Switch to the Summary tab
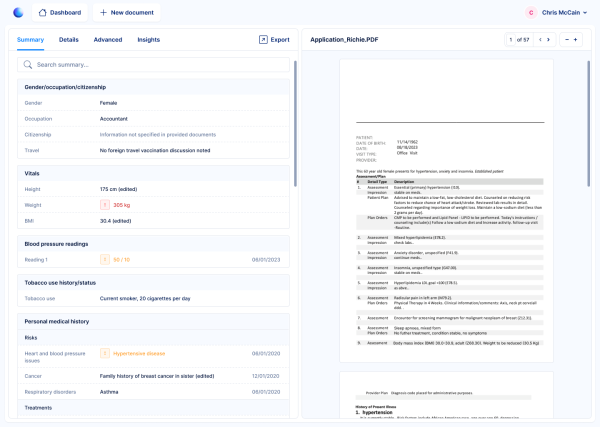The width and height of the screenshot is (600, 427). tap(30, 40)
